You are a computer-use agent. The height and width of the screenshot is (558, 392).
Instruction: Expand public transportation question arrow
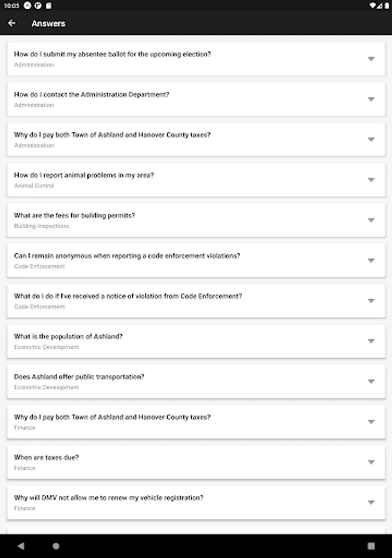pyautogui.click(x=371, y=381)
